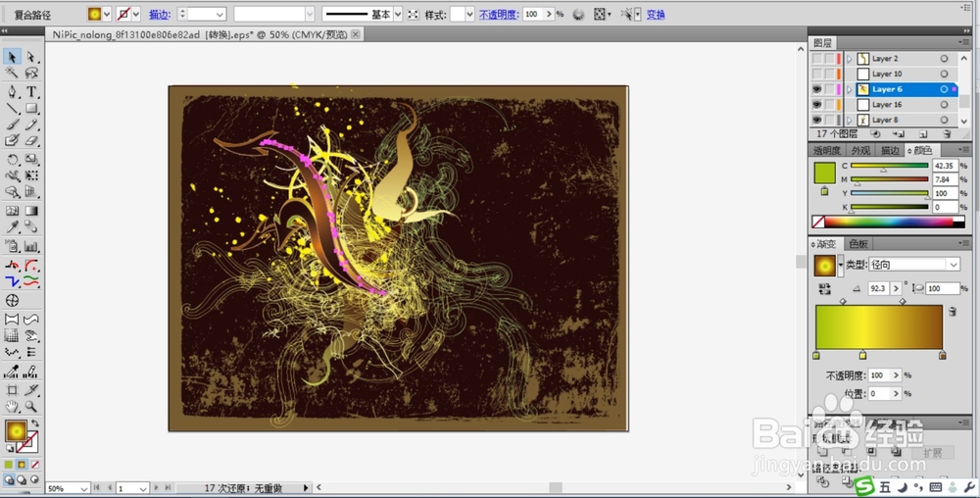Select the Artboard crop tool
The image size is (980, 498).
click(12, 390)
